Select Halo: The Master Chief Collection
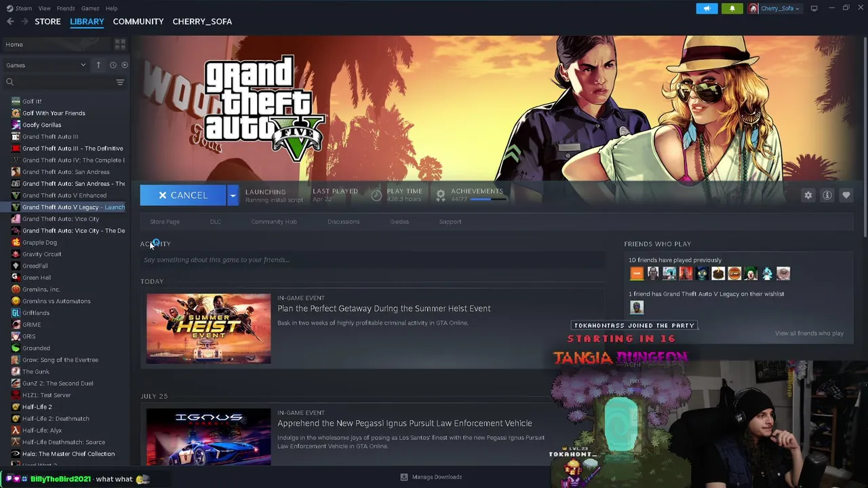The height and width of the screenshot is (488, 868). (68, 454)
